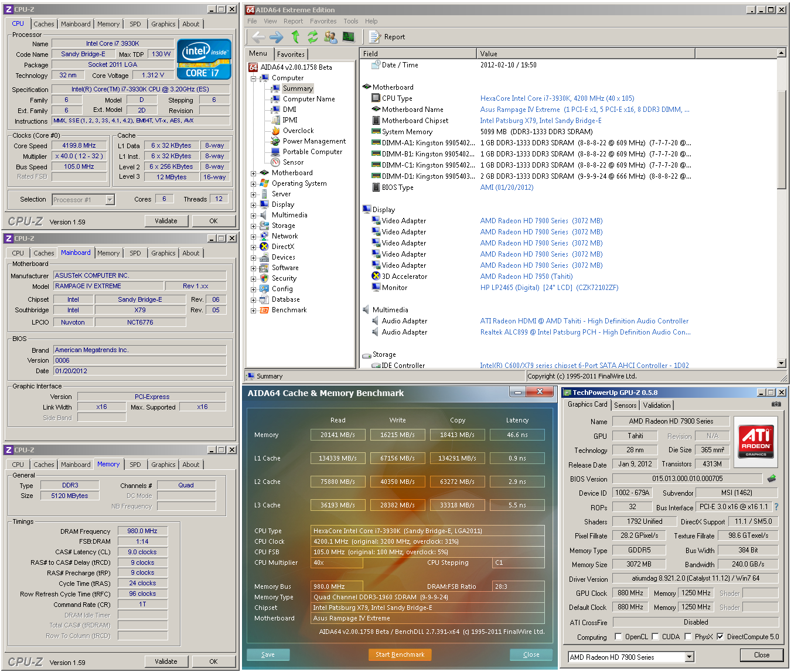Go forward using AIDA64 blue arrow
The width and height of the screenshot is (791, 672).
coord(277,37)
